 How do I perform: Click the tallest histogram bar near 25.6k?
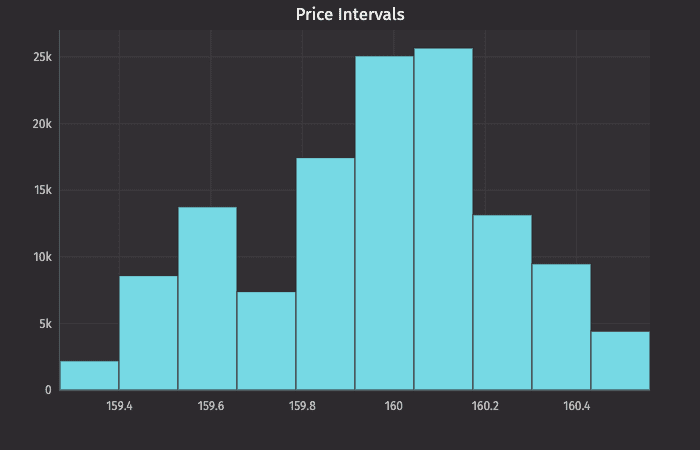coord(443,219)
